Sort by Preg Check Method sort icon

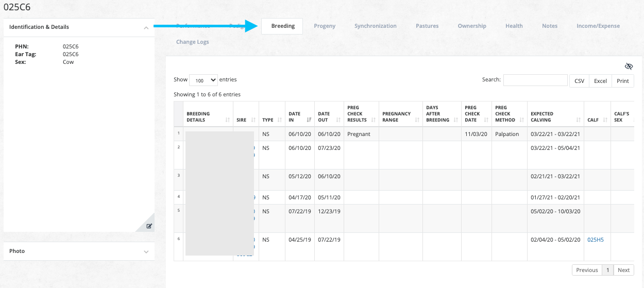point(522,120)
